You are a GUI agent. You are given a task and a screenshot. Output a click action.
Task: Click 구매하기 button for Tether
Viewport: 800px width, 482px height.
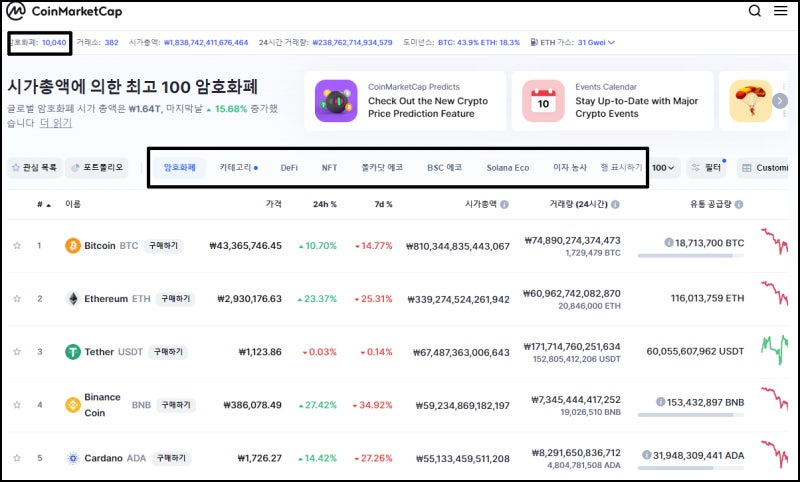click(168, 351)
